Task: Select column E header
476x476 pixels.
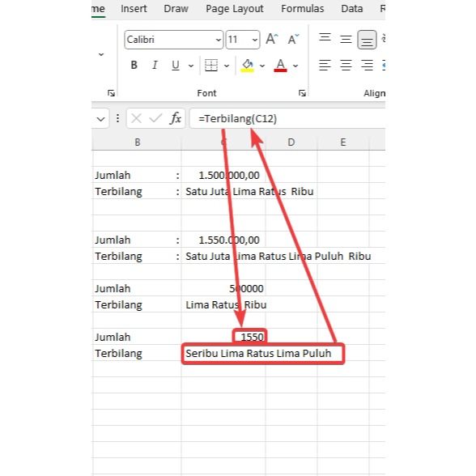Action: point(343,142)
